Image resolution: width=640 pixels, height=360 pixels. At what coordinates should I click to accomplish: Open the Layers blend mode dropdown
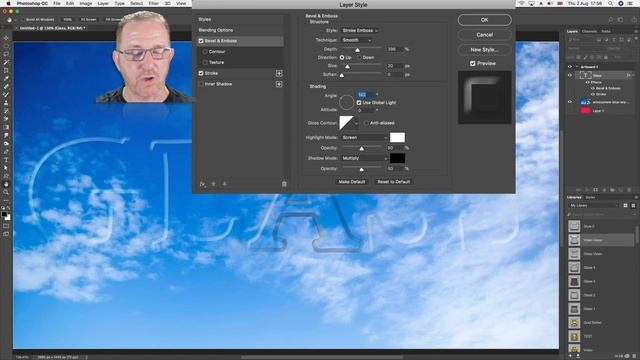585,48
